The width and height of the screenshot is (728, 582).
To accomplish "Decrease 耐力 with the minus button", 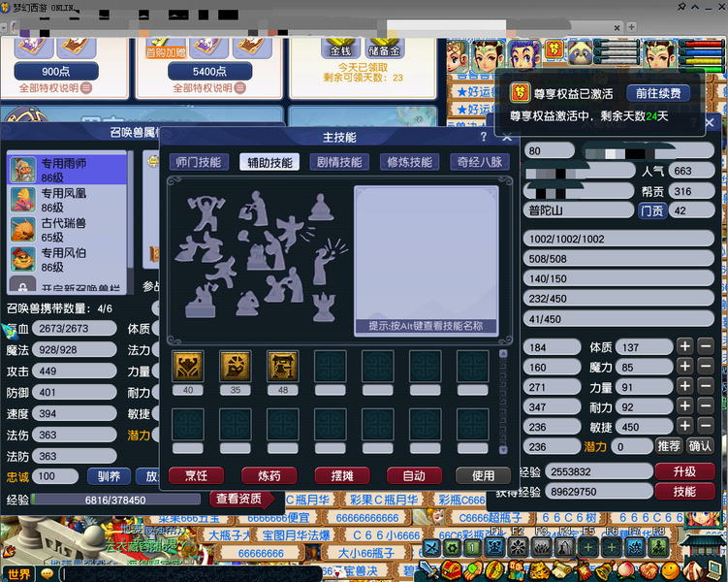I will (706, 406).
